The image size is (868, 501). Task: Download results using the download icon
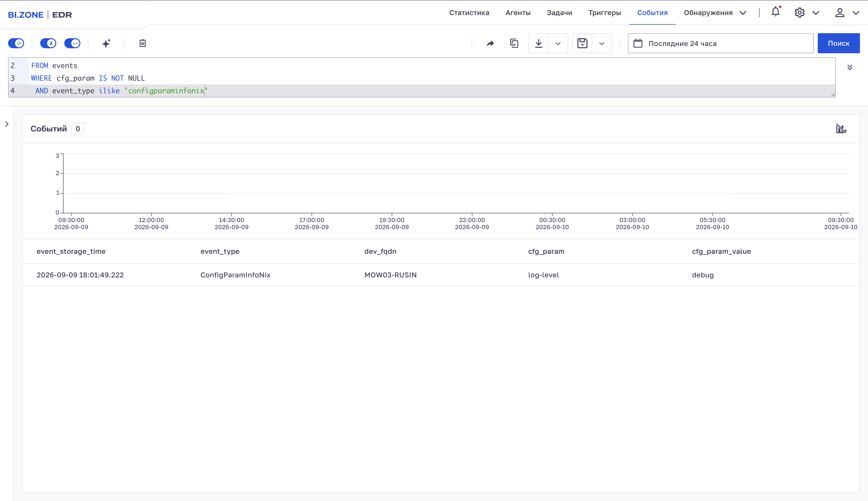pyautogui.click(x=538, y=43)
